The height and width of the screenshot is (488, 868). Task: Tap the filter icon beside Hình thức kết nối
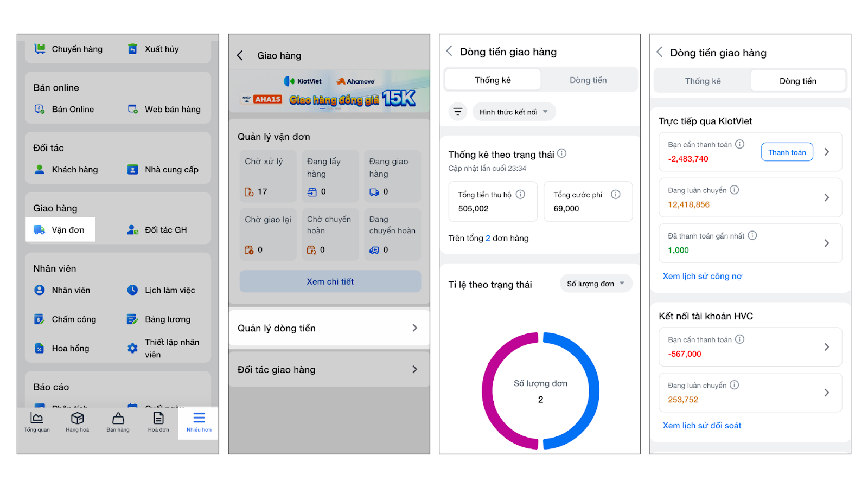pos(458,112)
